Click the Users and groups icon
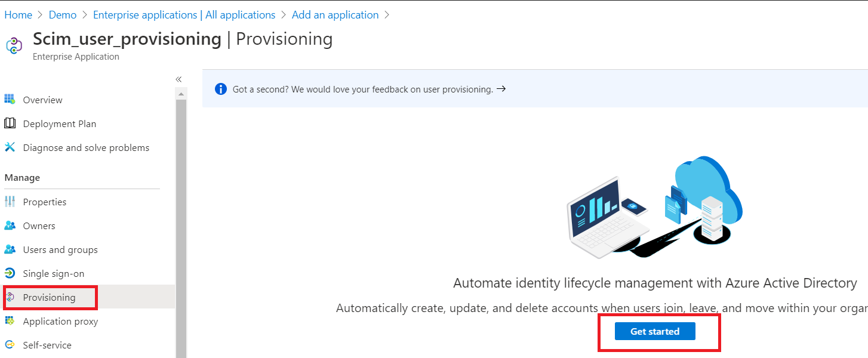868x358 pixels. 10,249
